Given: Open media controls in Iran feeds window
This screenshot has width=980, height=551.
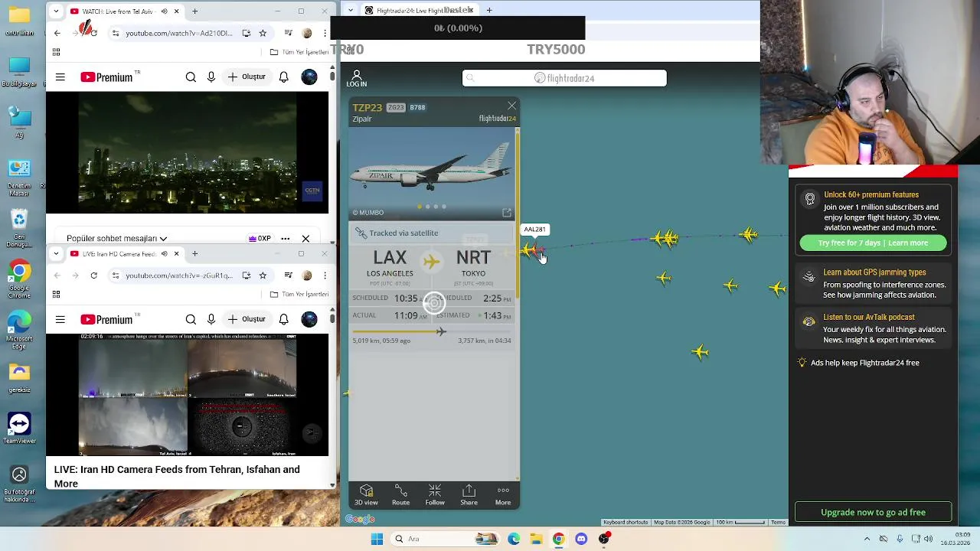Looking at the screenshot, I should [288, 275].
